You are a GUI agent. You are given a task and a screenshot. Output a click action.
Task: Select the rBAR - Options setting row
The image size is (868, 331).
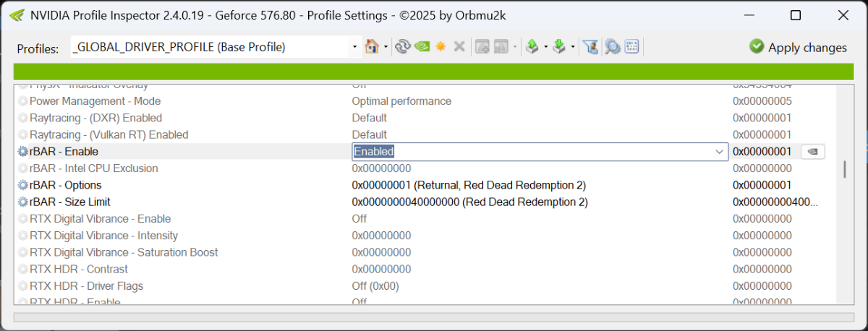[x=65, y=185]
